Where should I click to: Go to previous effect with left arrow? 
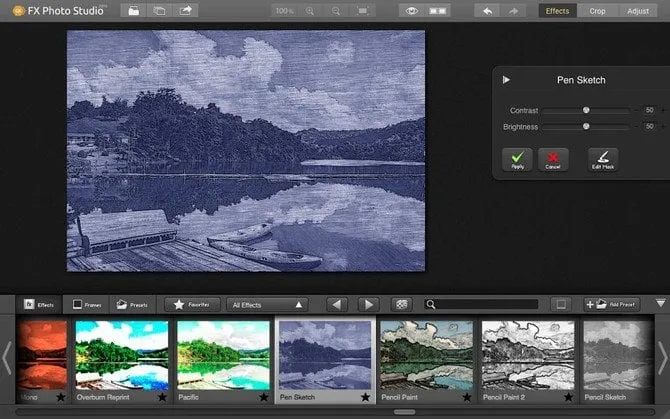(x=337, y=304)
